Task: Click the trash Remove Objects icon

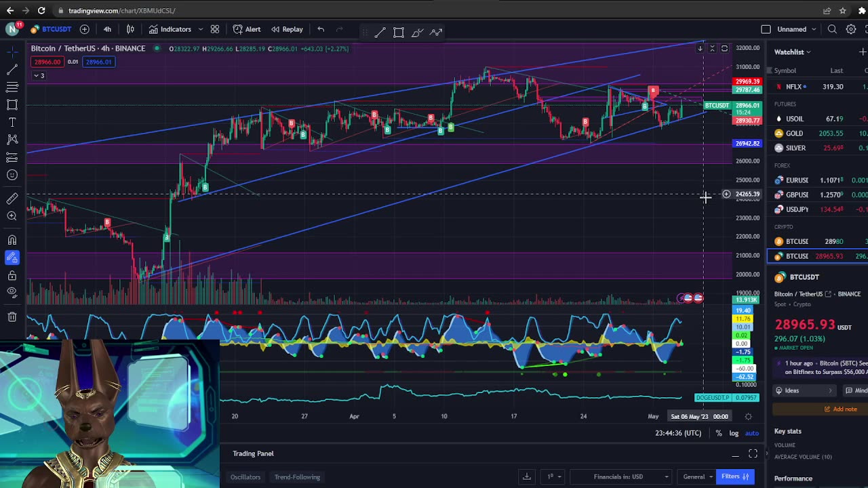Action: pos(12,317)
